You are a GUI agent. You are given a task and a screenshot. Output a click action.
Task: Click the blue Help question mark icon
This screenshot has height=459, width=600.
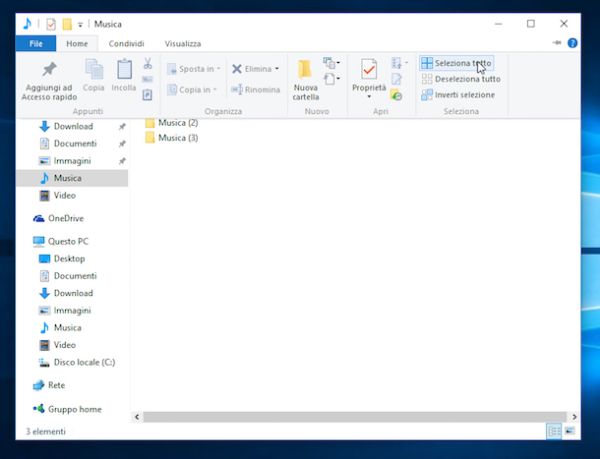[x=572, y=44]
